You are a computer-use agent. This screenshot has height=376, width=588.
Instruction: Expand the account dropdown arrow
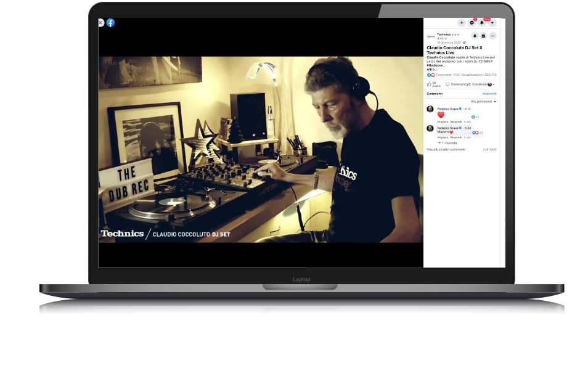[492, 23]
